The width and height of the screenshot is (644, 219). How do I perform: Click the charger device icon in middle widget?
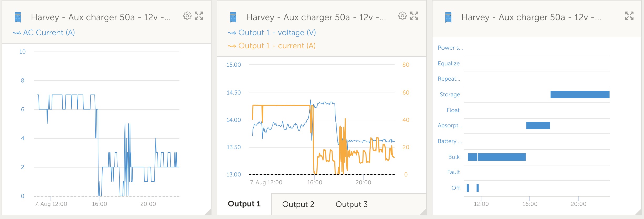(233, 17)
